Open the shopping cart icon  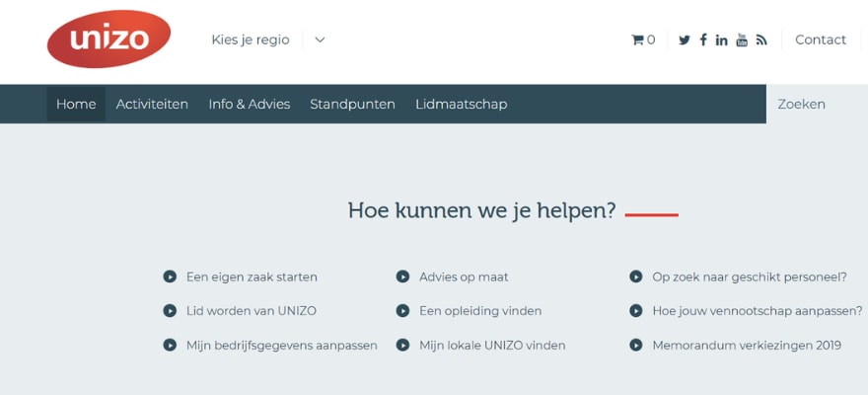pyautogui.click(x=638, y=40)
